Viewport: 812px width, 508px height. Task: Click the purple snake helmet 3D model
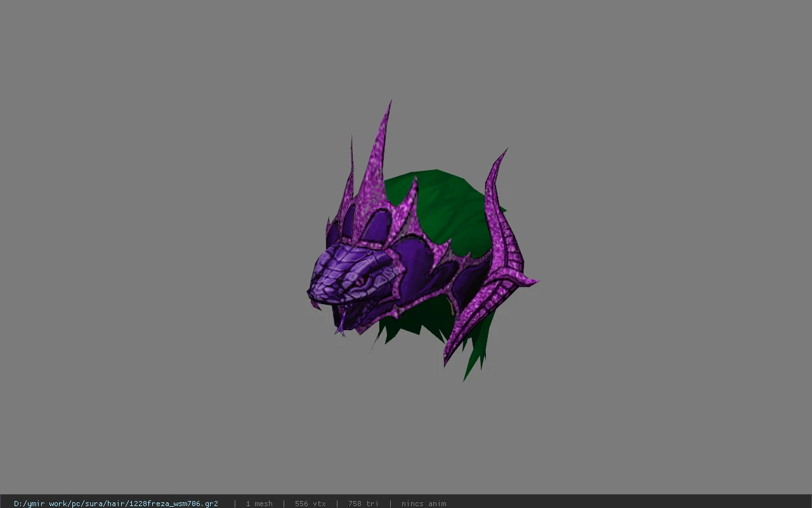pos(422,241)
